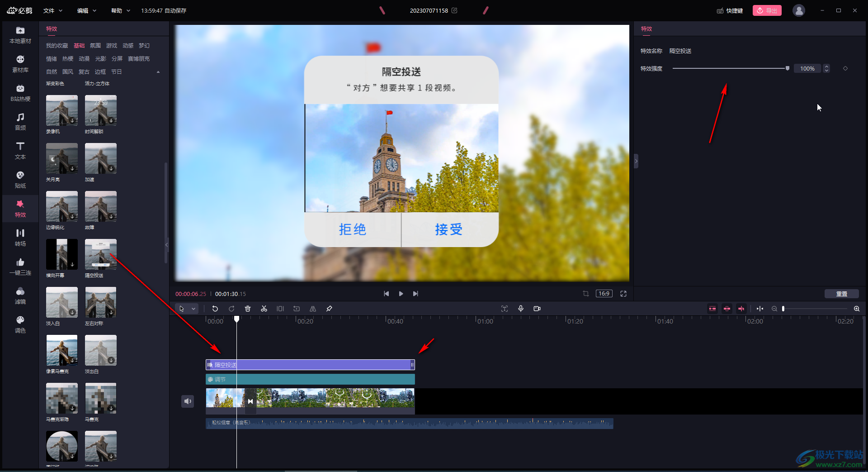Click the redo icon in timeline toolbar
This screenshot has width=868, height=472.
(231, 309)
